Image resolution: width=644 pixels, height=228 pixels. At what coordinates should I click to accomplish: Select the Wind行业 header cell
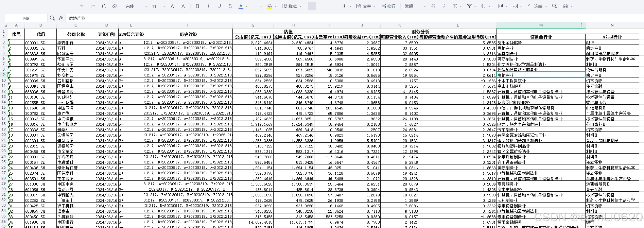[612, 37]
